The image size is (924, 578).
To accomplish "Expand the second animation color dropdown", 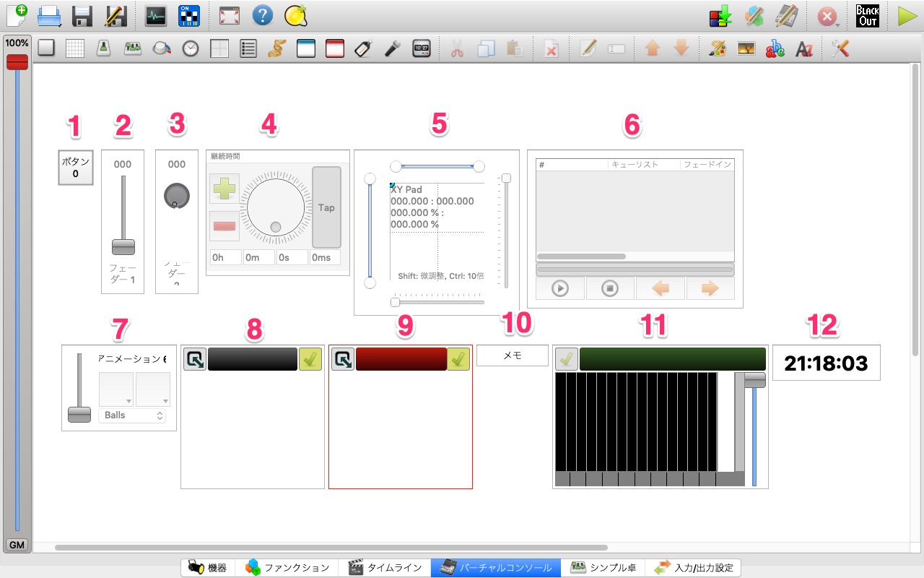I will pos(153,389).
